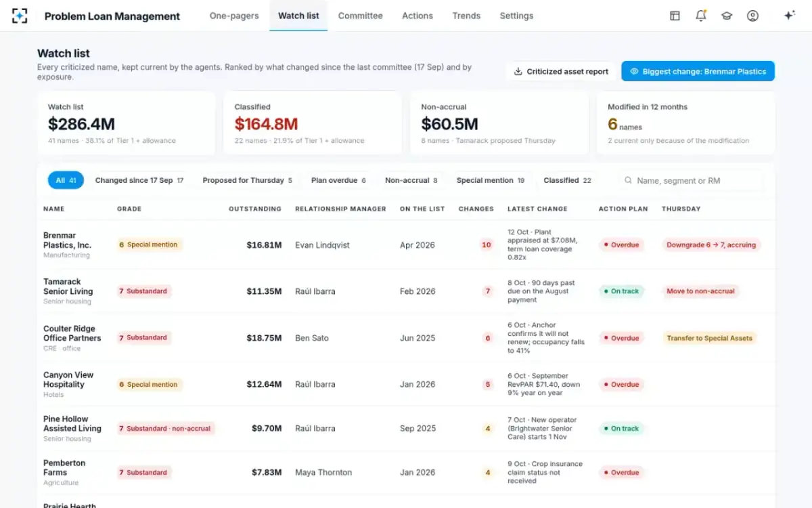Select the All 41 filter chip
Screen dimensions: 812x508
66,180
